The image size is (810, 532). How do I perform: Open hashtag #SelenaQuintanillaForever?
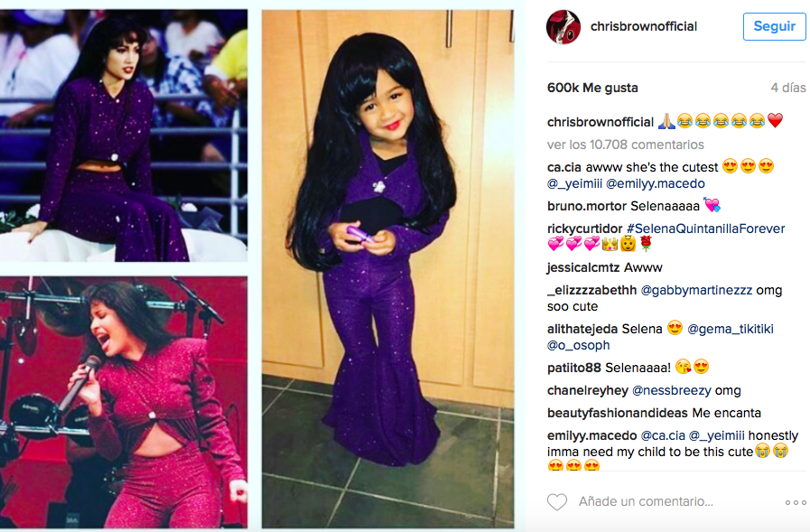pos(705,229)
